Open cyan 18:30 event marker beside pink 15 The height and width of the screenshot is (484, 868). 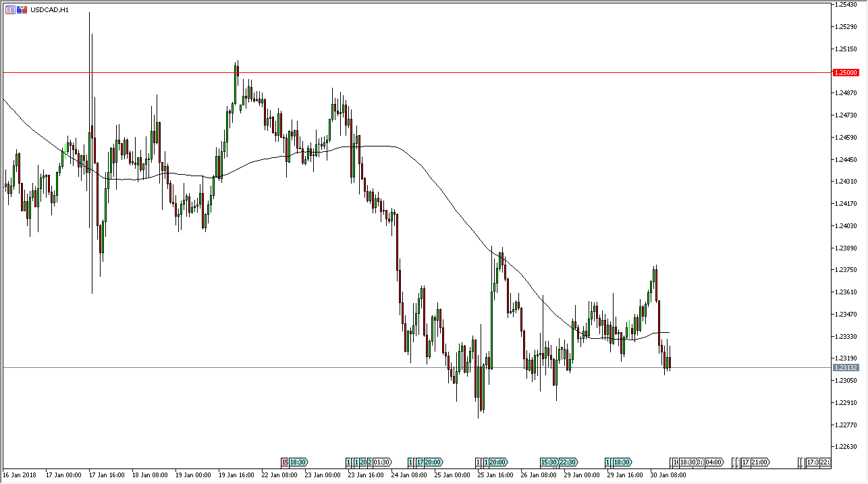pyautogui.click(x=298, y=462)
